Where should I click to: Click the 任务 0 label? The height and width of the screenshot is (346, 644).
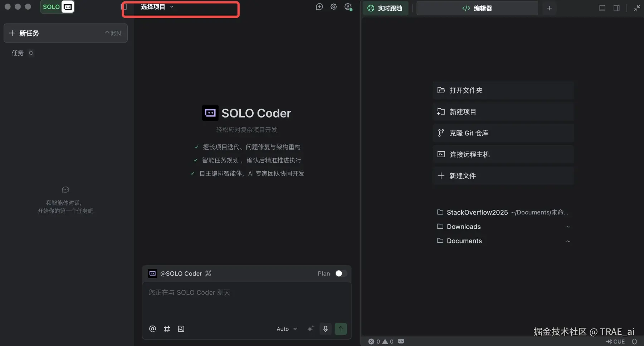tap(22, 53)
